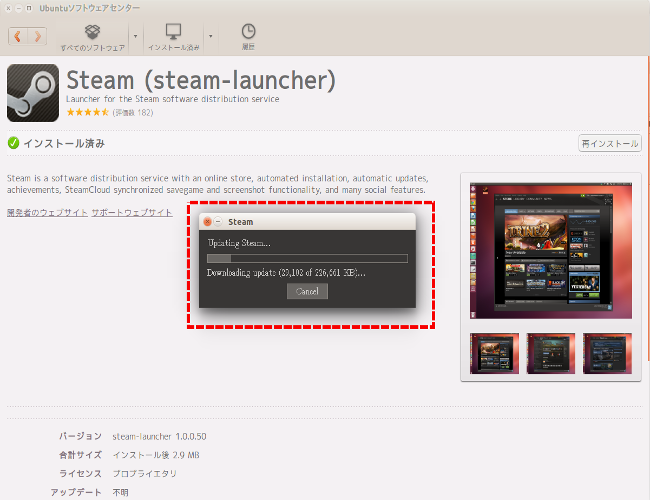The width and height of the screenshot is (650, 500).
Task: Go back with the left arrow button
Action: click(18, 36)
